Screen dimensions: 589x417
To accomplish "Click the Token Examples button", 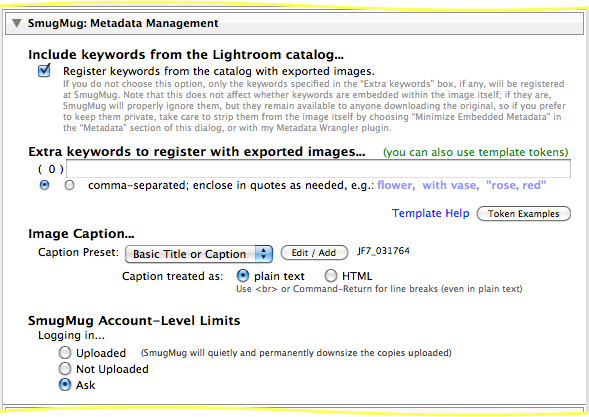I will 524,214.
